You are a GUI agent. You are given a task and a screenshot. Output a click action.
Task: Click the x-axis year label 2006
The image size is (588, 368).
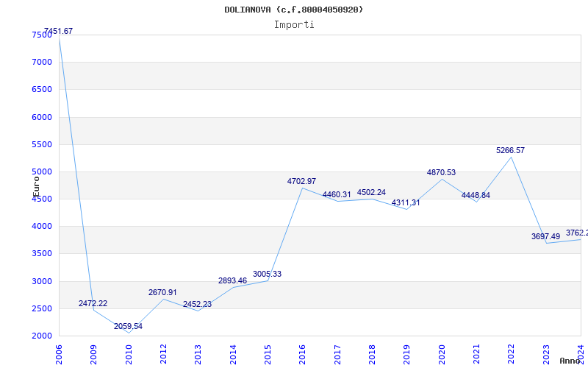coord(59,355)
